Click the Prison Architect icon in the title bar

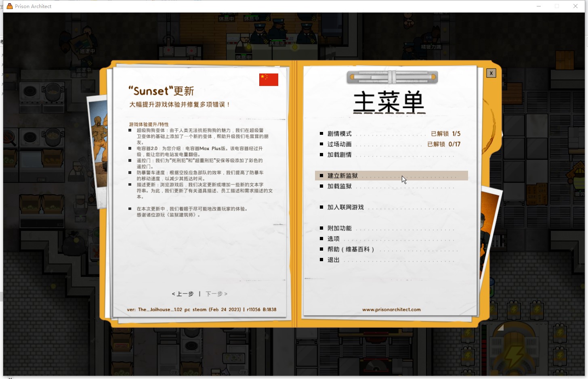9,6
